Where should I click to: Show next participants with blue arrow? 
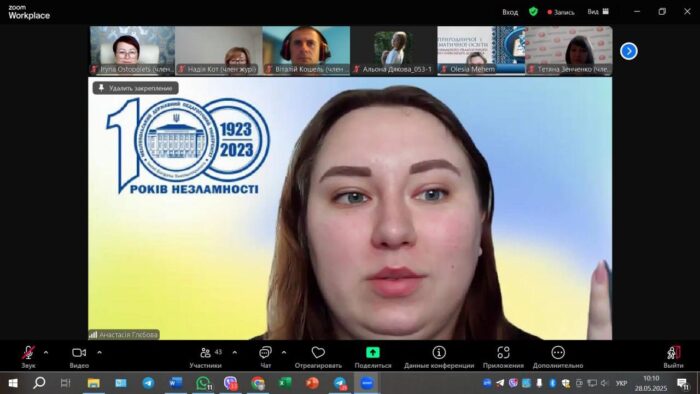coord(629,51)
